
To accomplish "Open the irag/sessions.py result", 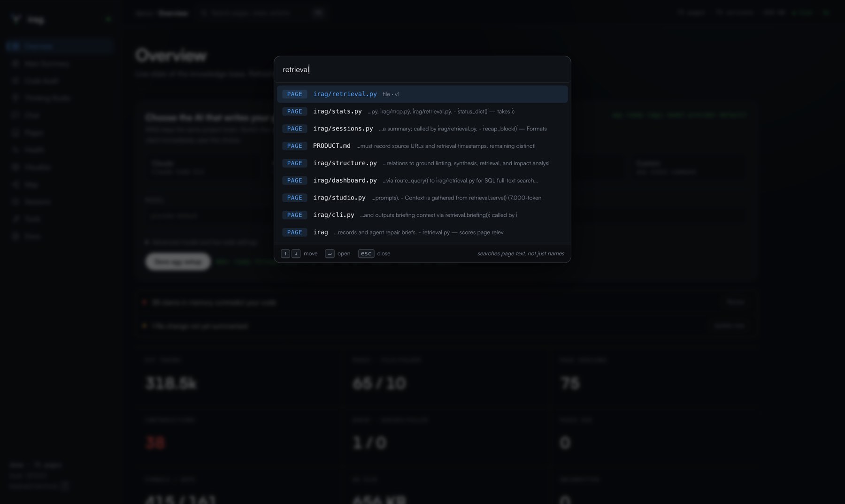I will 422,129.
